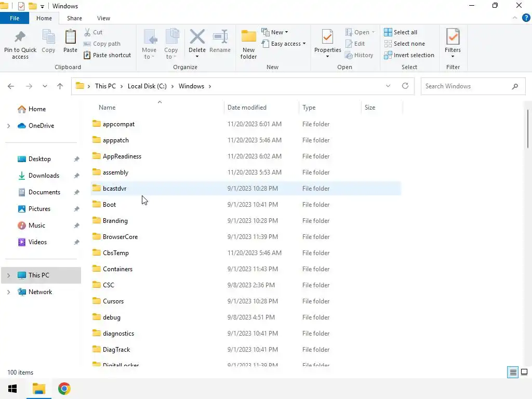
Task: Switch to Large icons view icon
Action: (x=524, y=372)
